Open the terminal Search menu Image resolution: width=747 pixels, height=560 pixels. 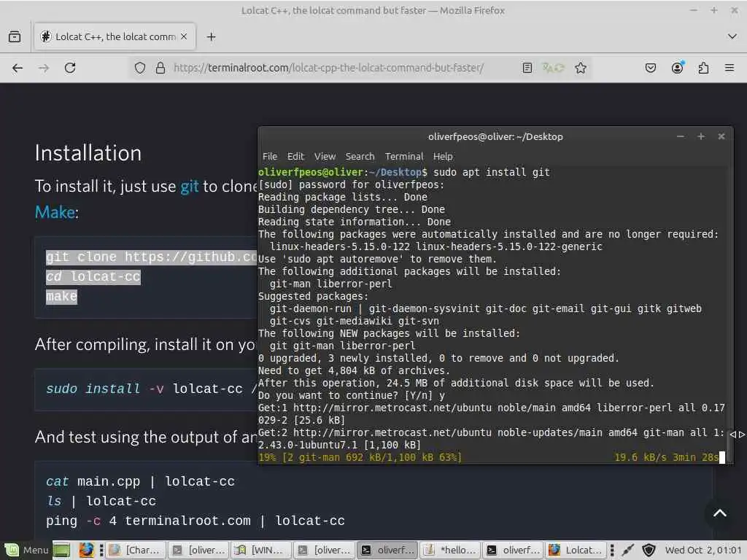[360, 156]
